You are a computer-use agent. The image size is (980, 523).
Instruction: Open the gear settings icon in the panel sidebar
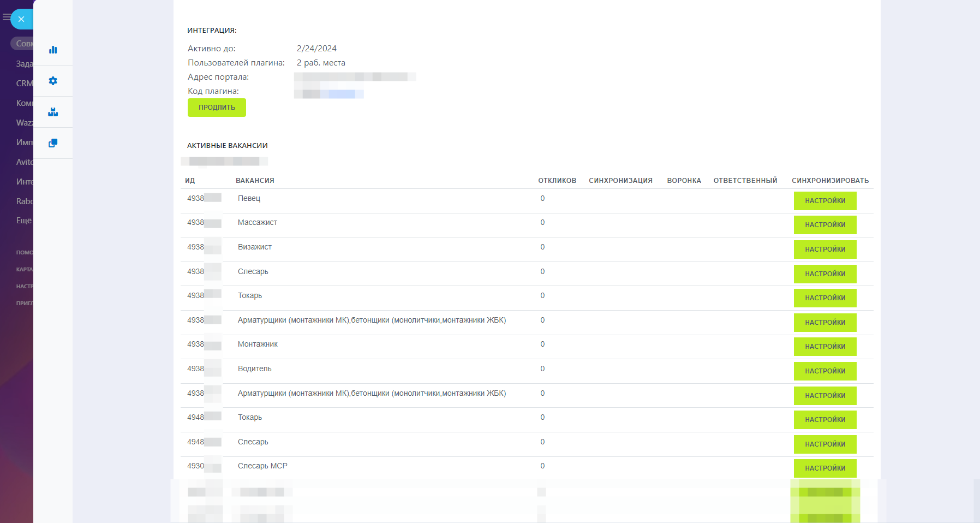pyautogui.click(x=53, y=81)
